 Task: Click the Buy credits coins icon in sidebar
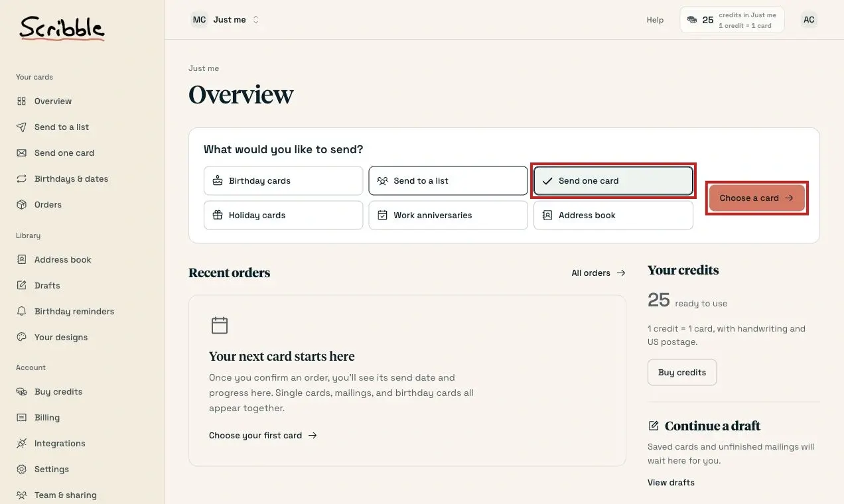coord(22,392)
